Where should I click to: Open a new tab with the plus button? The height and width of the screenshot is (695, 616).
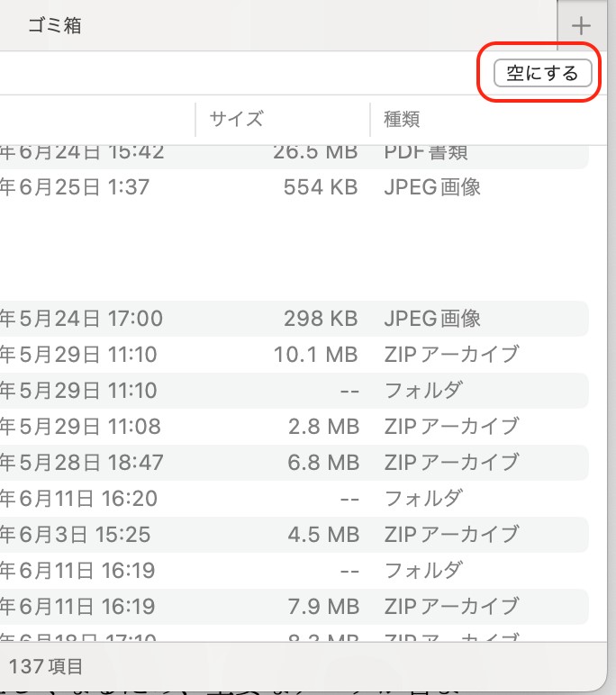tap(581, 26)
